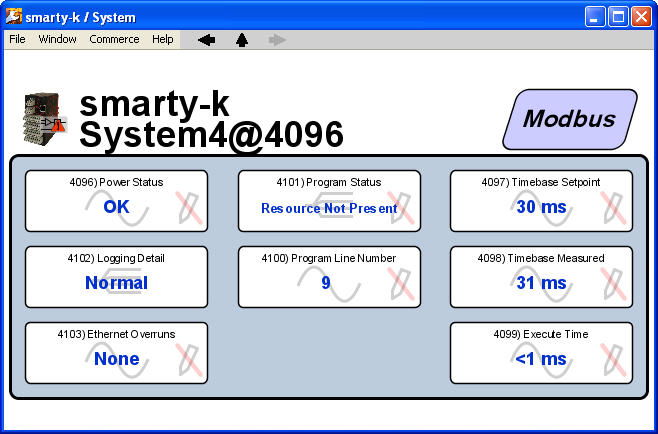
Task: Select the 4101) Program Status label
Action: click(329, 182)
